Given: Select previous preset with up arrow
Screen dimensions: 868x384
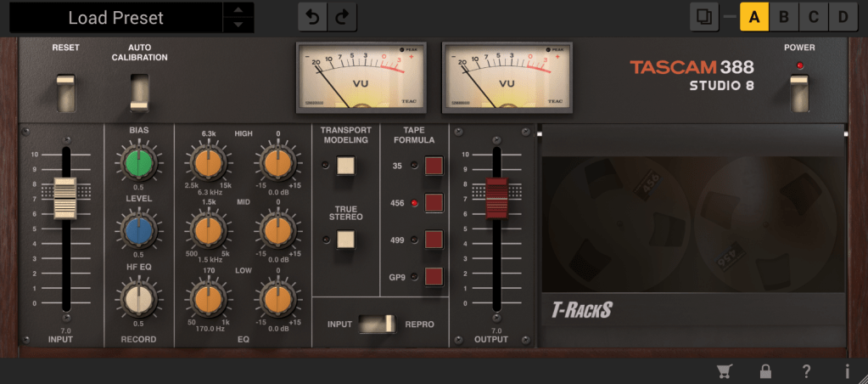Looking at the screenshot, I should (238, 9).
